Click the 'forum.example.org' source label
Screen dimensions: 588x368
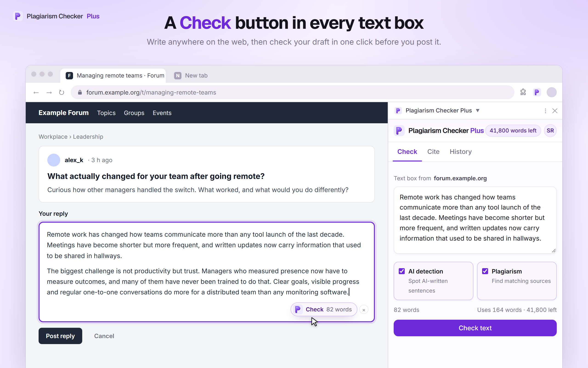460,178
